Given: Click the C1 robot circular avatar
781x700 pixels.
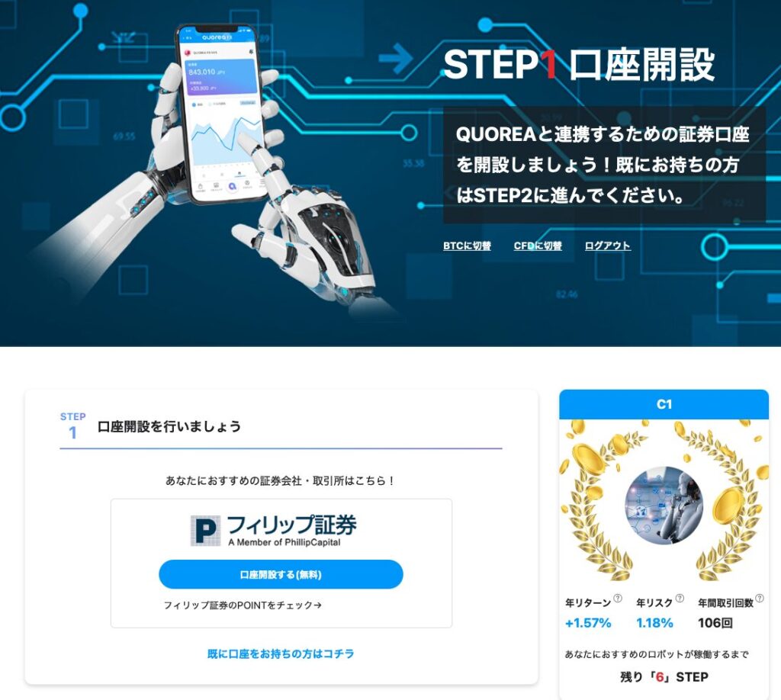Looking at the screenshot, I should 664,505.
